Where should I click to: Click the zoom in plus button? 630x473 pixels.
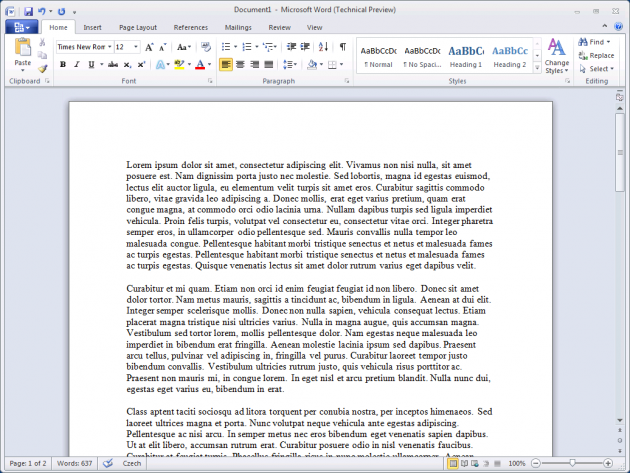[x=608, y=463]
